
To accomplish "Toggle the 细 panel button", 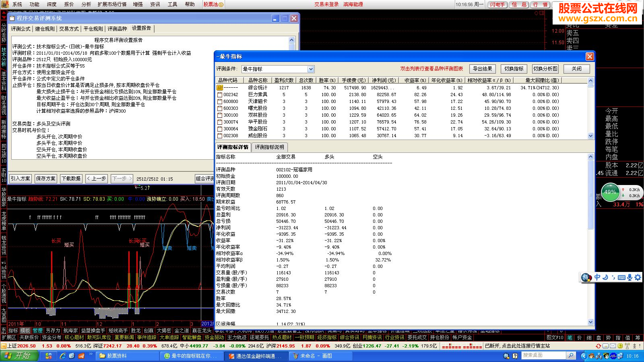I will (x=589, y=337).
